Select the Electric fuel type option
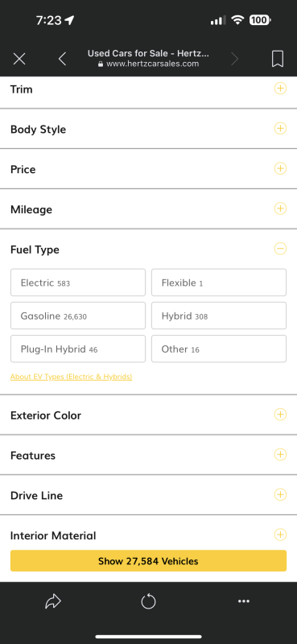Screen dimensions: 297x644 point(78,283)
